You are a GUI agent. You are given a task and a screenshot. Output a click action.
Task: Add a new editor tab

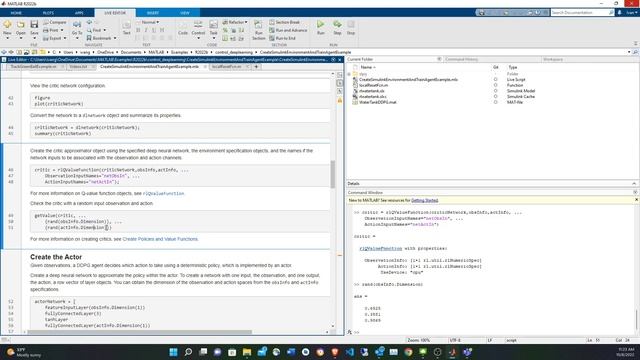[256, 67]
